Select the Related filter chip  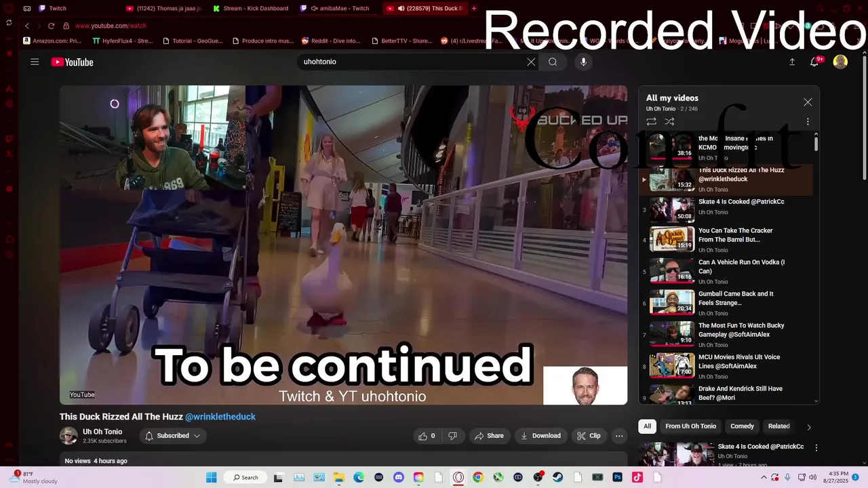(x=778, y=426)
